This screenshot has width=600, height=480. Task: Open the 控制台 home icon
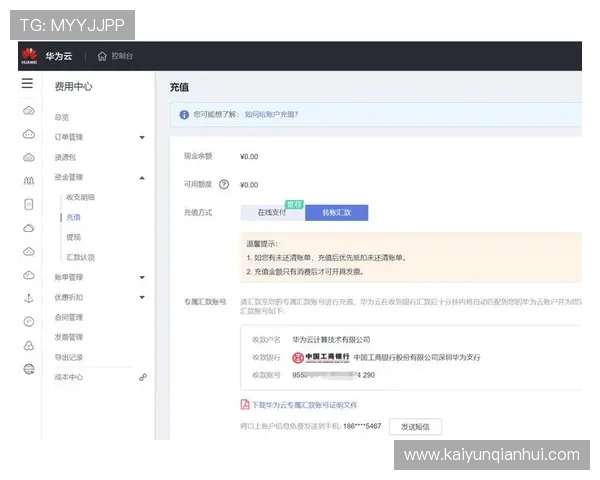click(x=102, y=56)
